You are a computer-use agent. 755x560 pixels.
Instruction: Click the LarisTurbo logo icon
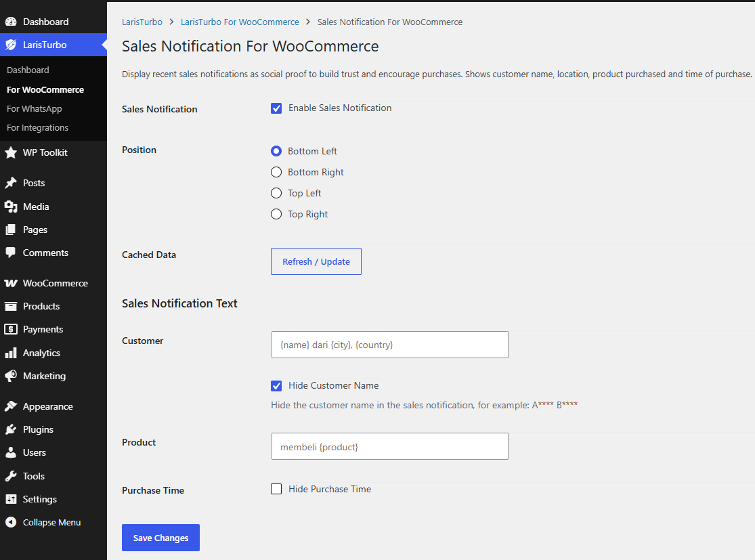tap(11, 45)
